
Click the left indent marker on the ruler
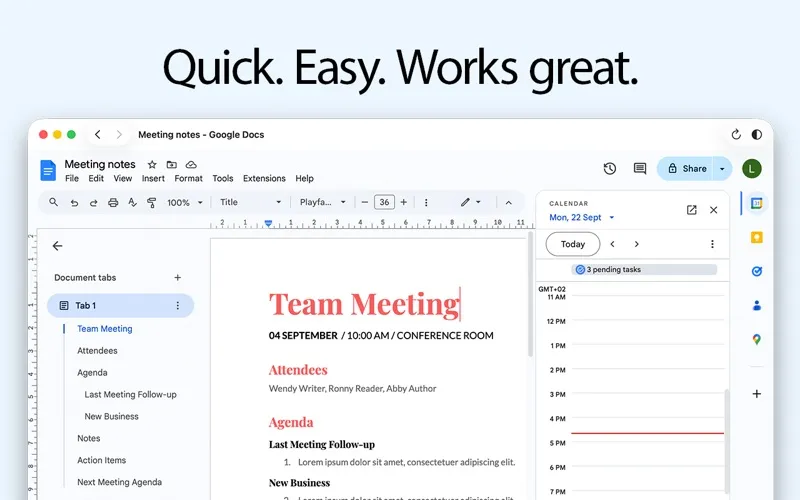coord(268,223)
